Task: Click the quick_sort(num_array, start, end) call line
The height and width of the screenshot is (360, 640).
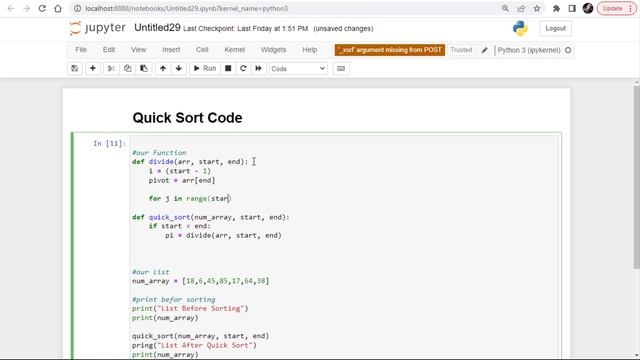Action: click(200, 336)
